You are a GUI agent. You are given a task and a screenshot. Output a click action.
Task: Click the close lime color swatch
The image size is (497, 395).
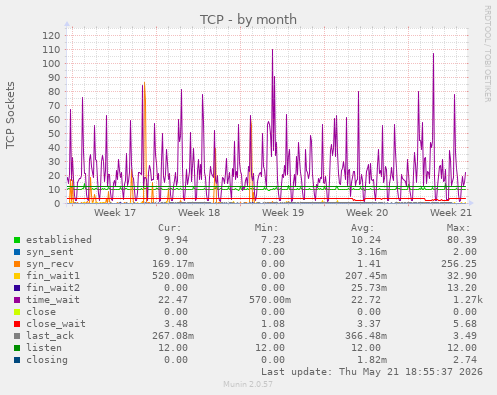click(17, 312)
